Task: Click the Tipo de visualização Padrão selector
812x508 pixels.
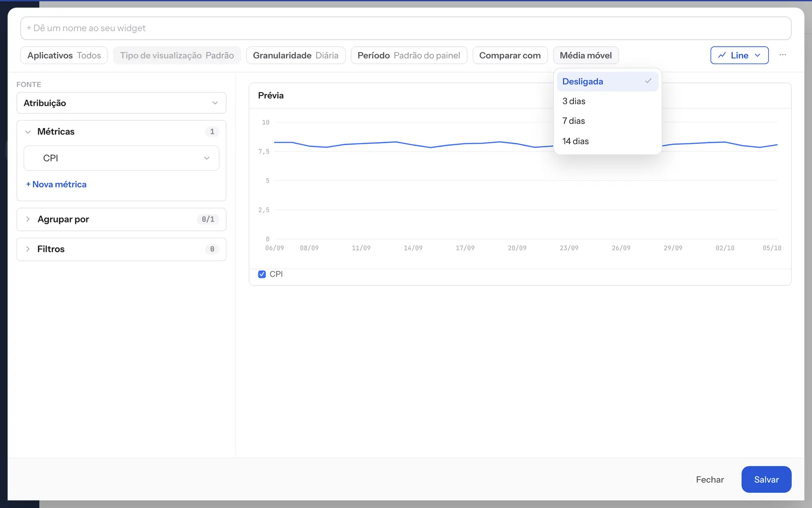Action: 177,55
